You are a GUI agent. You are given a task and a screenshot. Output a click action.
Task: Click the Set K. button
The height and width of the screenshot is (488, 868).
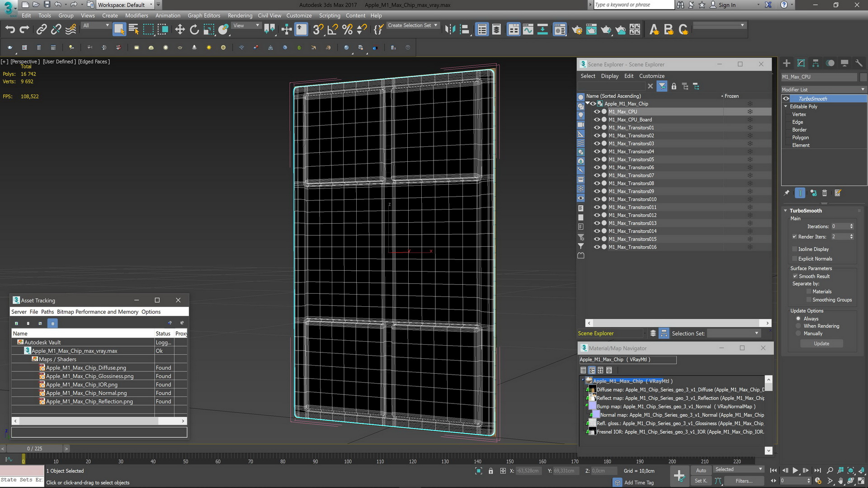[701, 481]
